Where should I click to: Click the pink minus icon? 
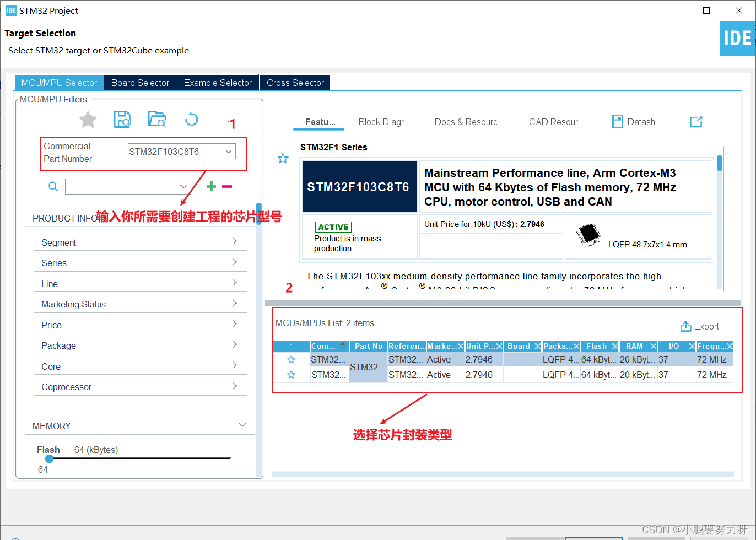[227, 186]
